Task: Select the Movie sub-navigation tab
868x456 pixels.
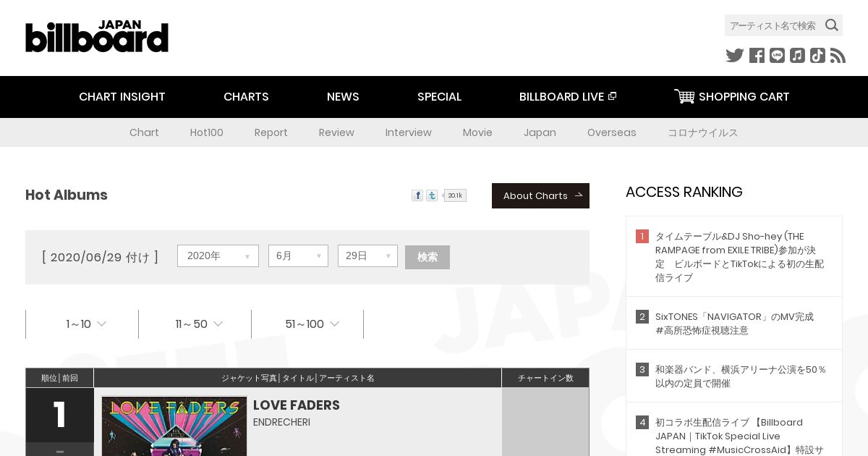Action: point(477,132)
